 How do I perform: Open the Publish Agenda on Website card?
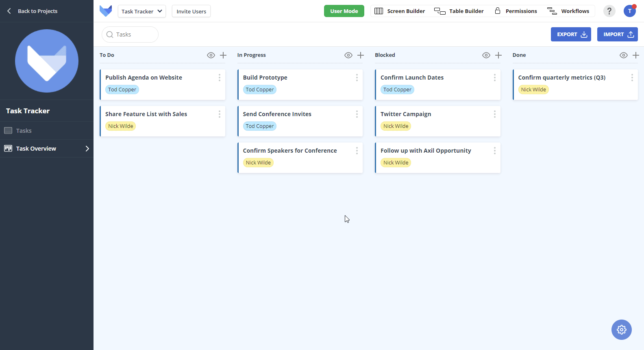(x=162, y=84)
